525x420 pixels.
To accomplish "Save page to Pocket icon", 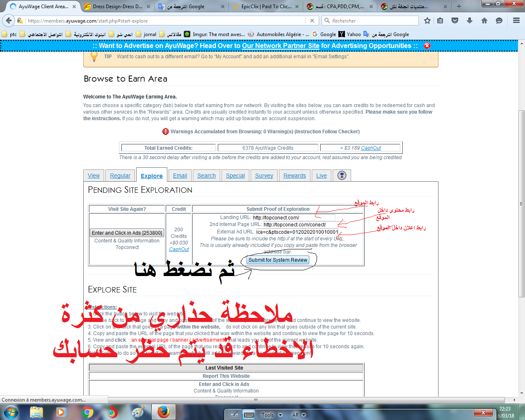I will point(455,21).
